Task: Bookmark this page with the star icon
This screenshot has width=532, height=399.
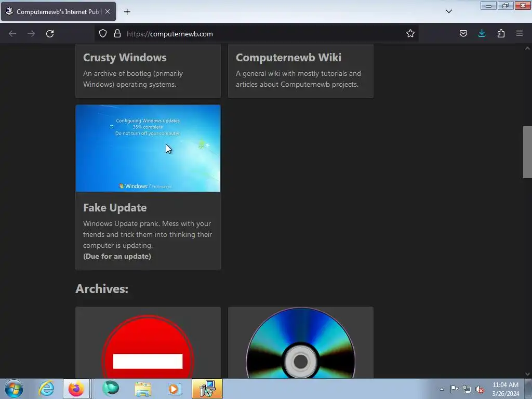Action: [410, 34]
